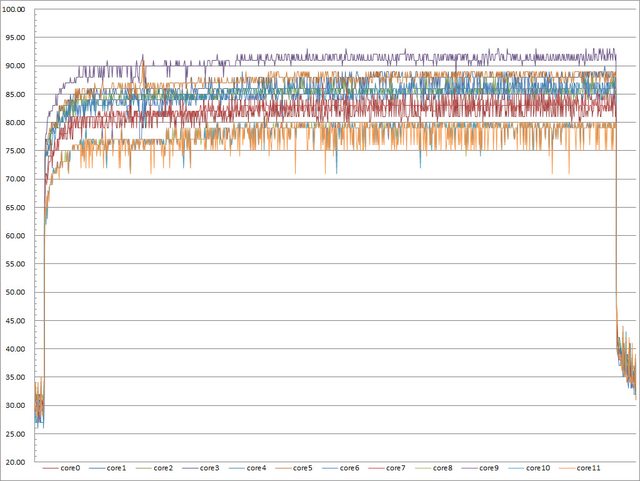
Task: Select the core5 legend label
Action: point(305,469)
